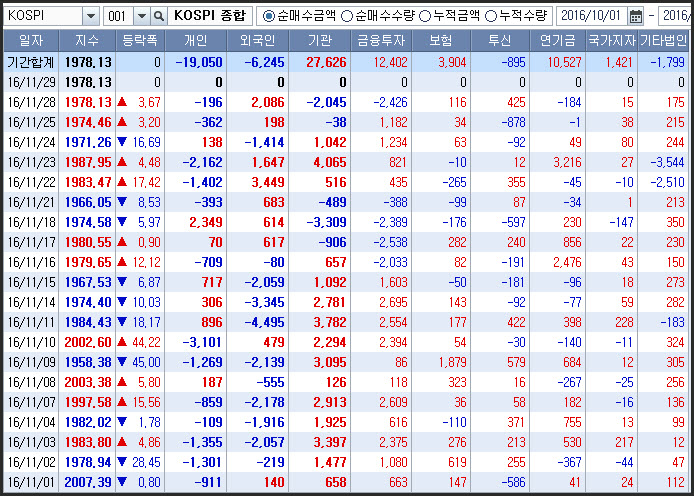Click the 금융투자 column header
Viewport: 694px width, 496px height.
click(381, 41)
